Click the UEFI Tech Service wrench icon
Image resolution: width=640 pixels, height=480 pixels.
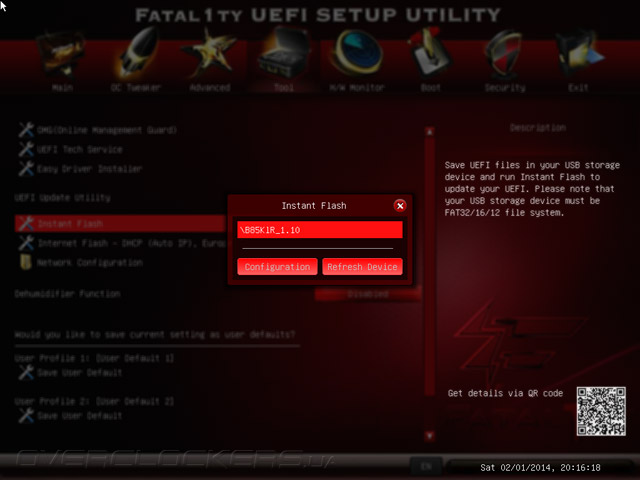click(26, 149)
